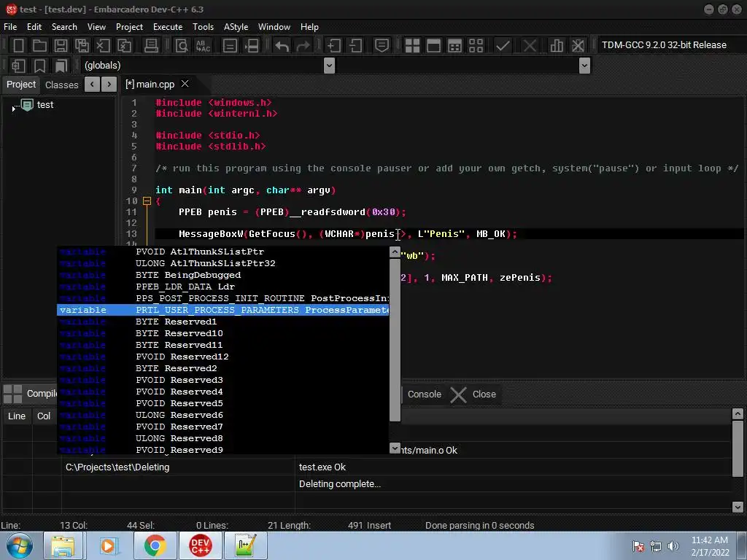Click the Profile Analysis chart icon
747x560 pixels.
557,46
